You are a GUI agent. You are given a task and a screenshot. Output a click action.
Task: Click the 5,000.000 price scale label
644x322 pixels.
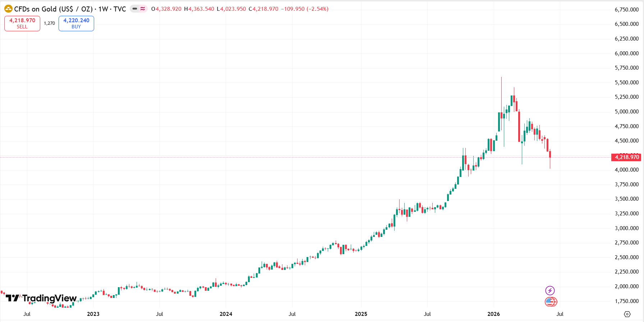(627, 112)
